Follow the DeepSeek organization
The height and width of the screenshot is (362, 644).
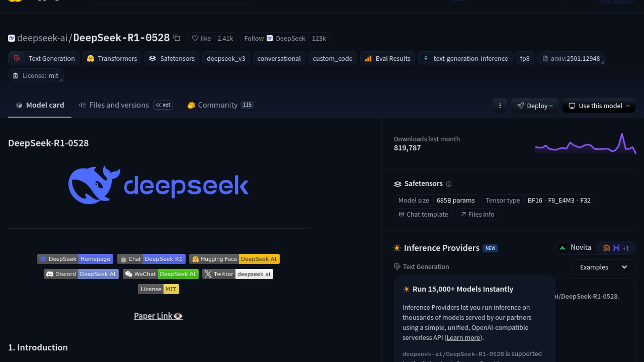coord(254,39)
